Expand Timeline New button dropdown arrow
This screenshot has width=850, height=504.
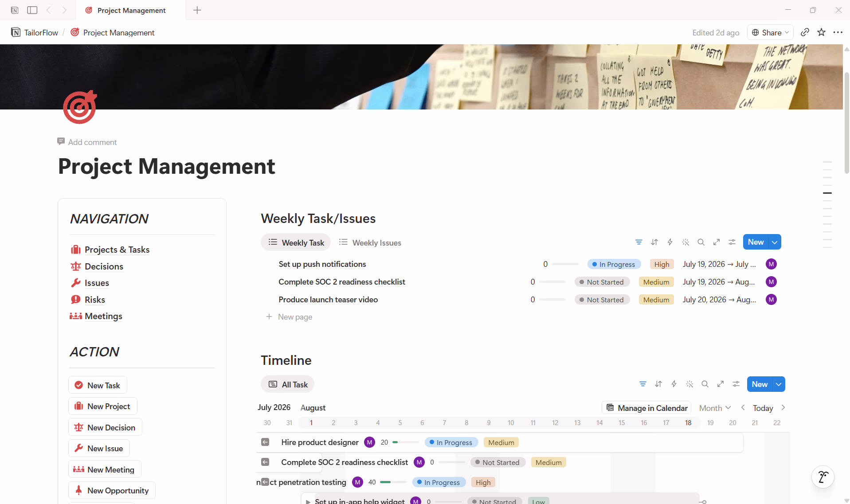[x=779, y=384]
